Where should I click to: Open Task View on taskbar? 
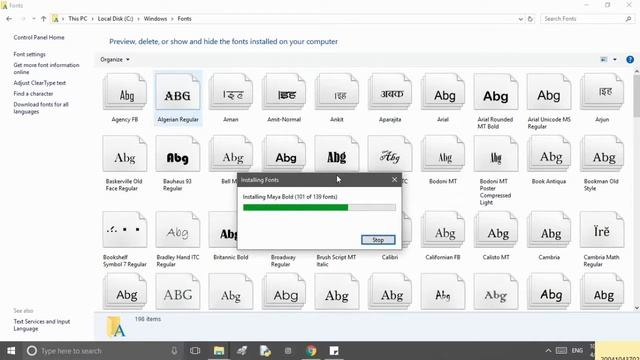pyautogui.click(x=195, y=351)
